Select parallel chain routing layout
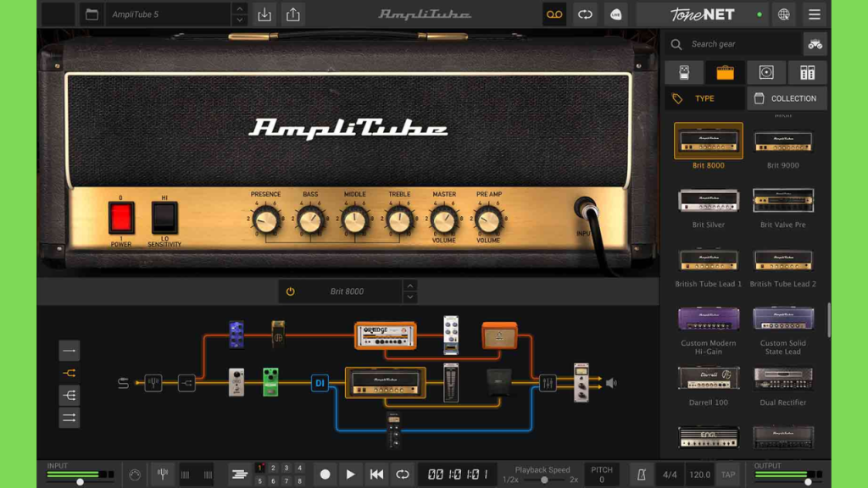The width and height of the screenshot is (868, 488). pyautogui.click(x=70, y=418)
